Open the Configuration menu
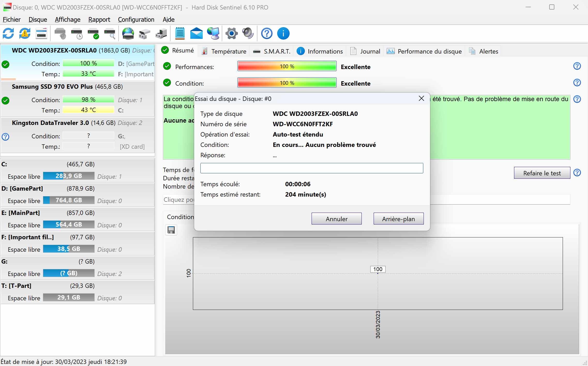 (136, 20)
